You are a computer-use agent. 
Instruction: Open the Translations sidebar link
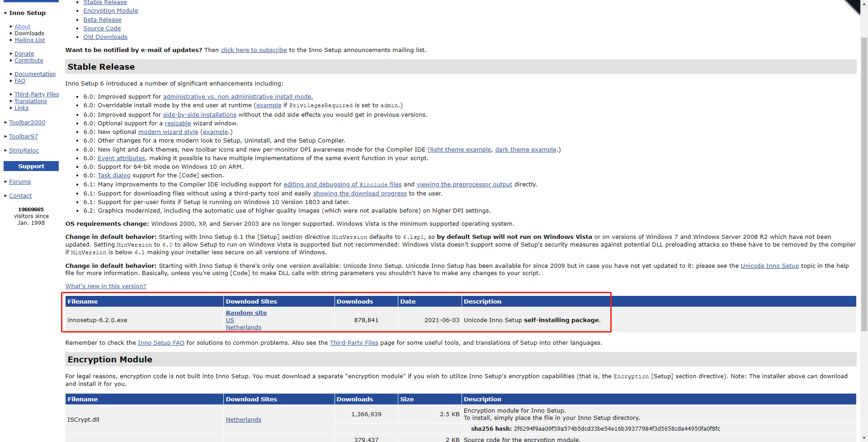pos(30,101)
